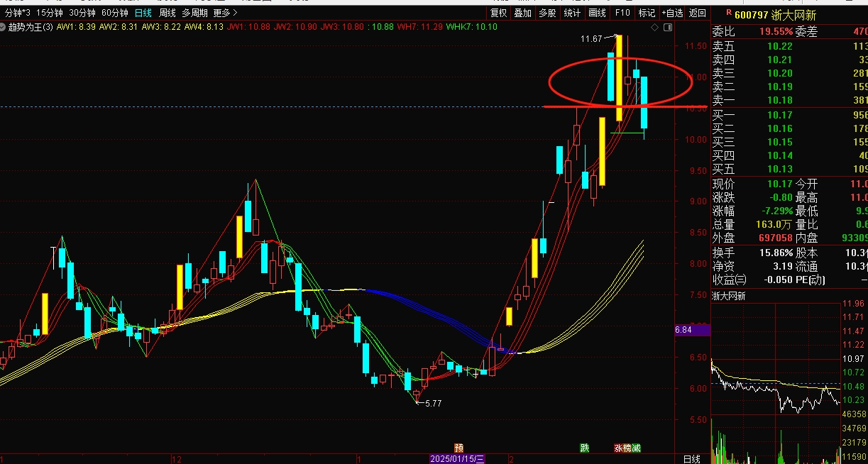868x464 pixels.
Task: Click the 委比 19.55% value
Action: click(776, 31)
